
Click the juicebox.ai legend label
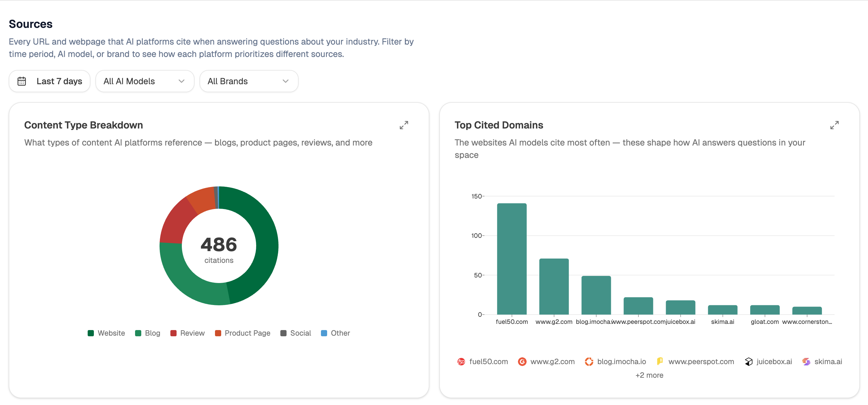(774, 362)
